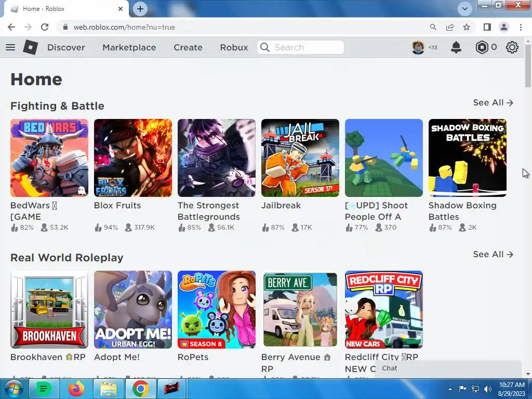The width and height of the screenshot is (532, 399).
Task: Open the Blox Fruits game thumbnail
Action: tap(133, 158)
